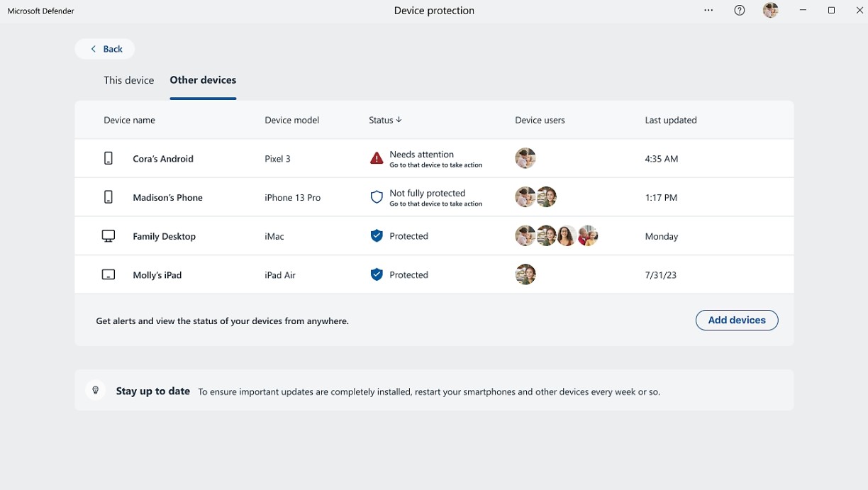Click the third user avatar on Family Desktop row

tap(567, 235)
